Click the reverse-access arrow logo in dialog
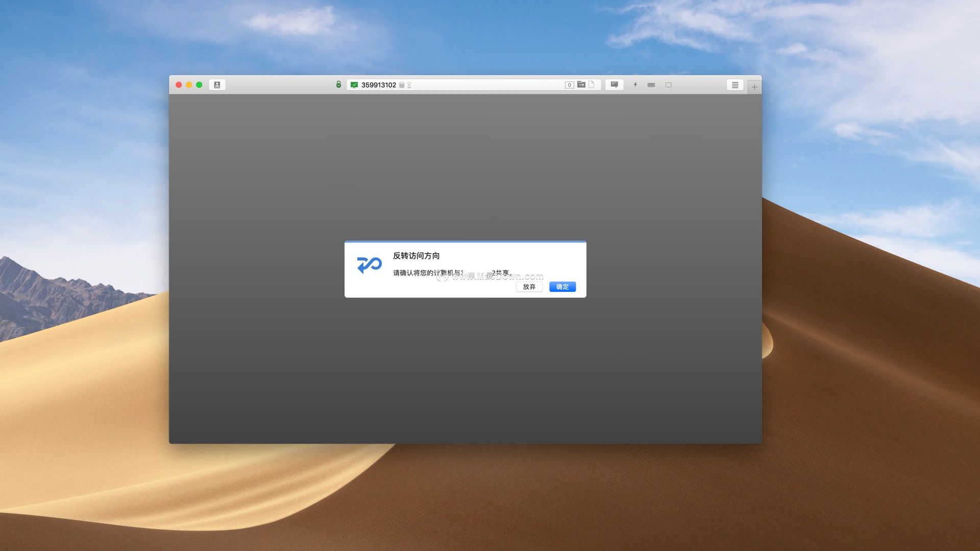 pyautogui.click(x=369, y=265)
